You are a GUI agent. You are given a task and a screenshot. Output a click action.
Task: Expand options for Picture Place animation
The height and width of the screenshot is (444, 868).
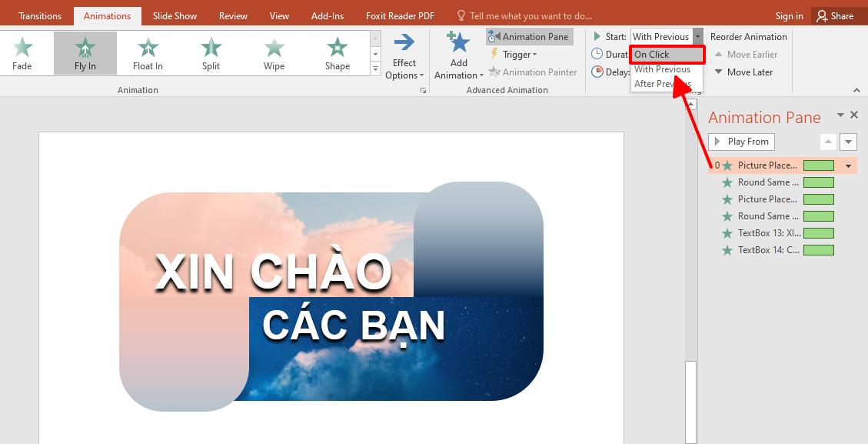(848, 165)
